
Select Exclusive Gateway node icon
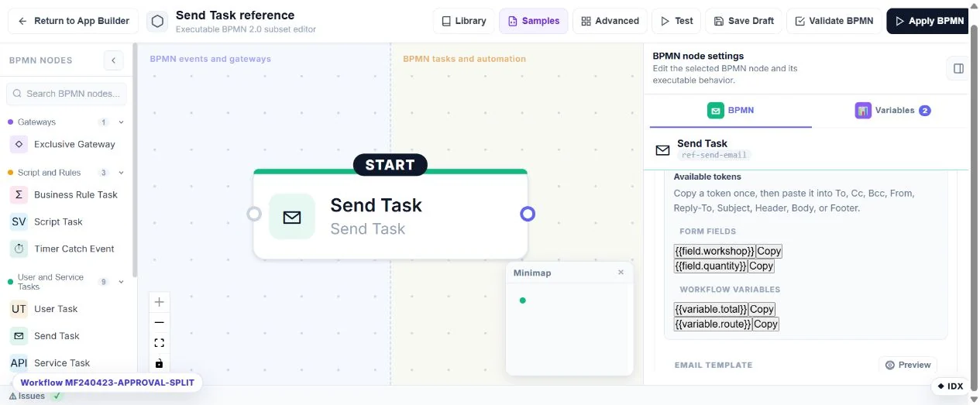click(19, 144)
